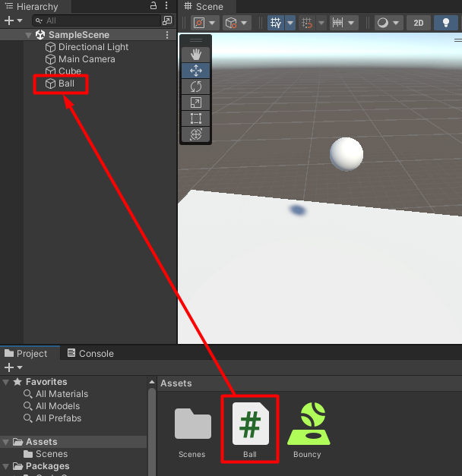Click the Project panel add plus button
Viewport: 462px width, 476px height.
click(9, 367)
